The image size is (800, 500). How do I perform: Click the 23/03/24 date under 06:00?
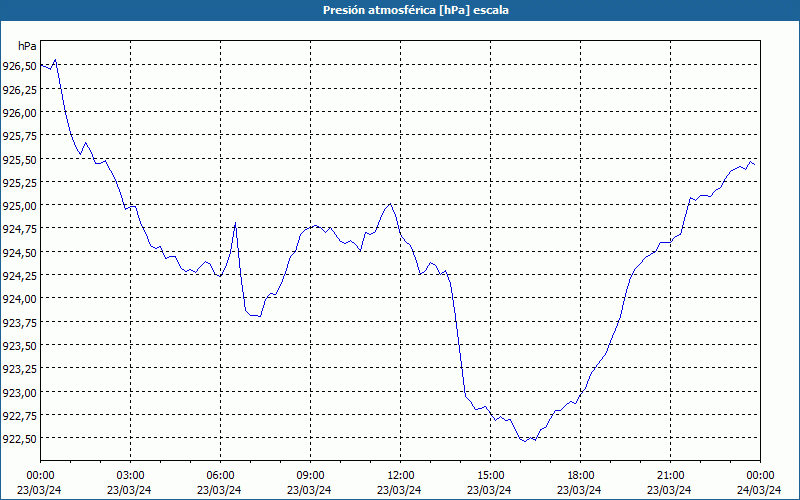[x=219, y=490]
